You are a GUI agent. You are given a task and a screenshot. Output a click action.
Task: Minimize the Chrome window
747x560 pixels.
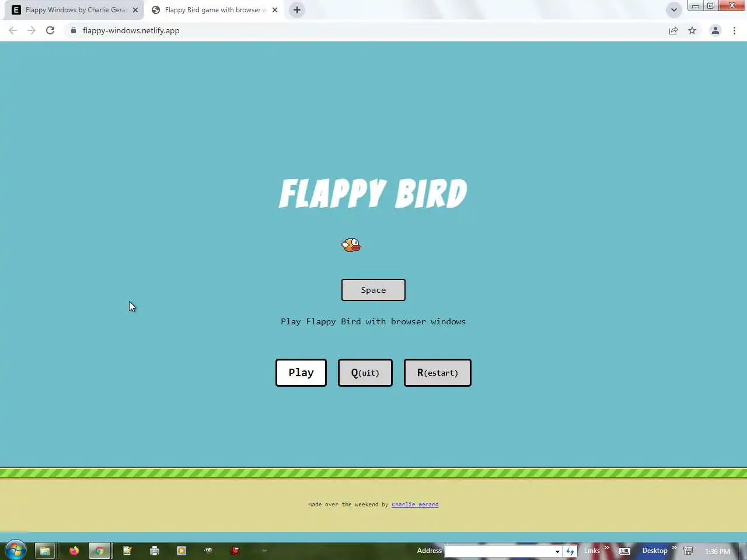coord(696,6)
